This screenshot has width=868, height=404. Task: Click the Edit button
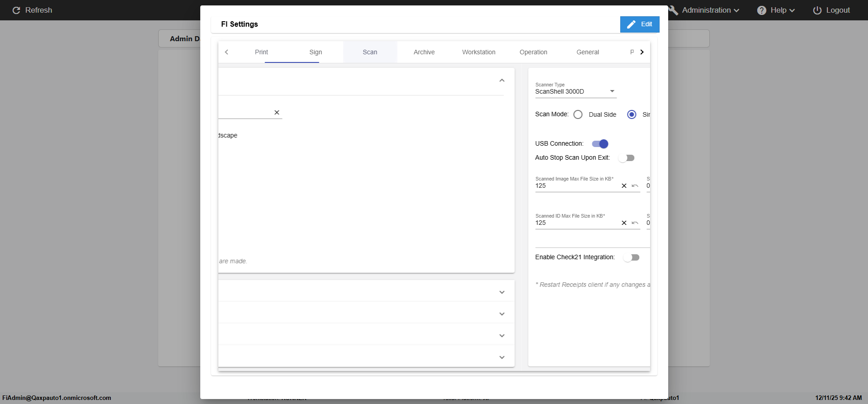point(639,24)
